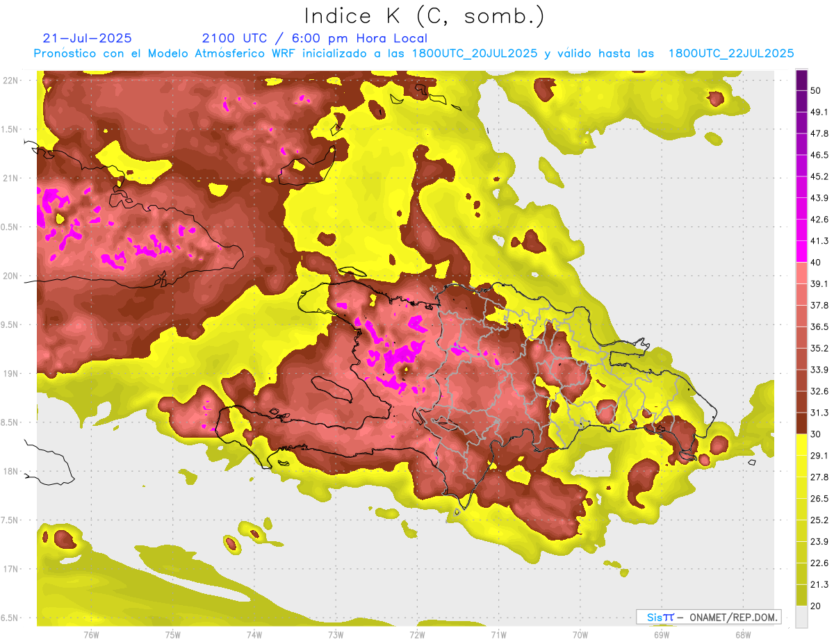Click the "68W" longitude label

click(x=743, y=634)
